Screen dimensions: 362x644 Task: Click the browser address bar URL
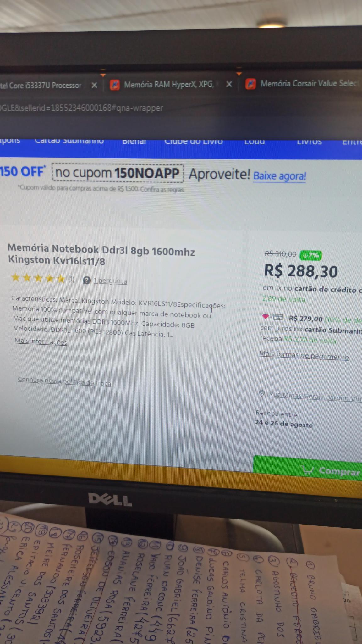coord(82,108)
